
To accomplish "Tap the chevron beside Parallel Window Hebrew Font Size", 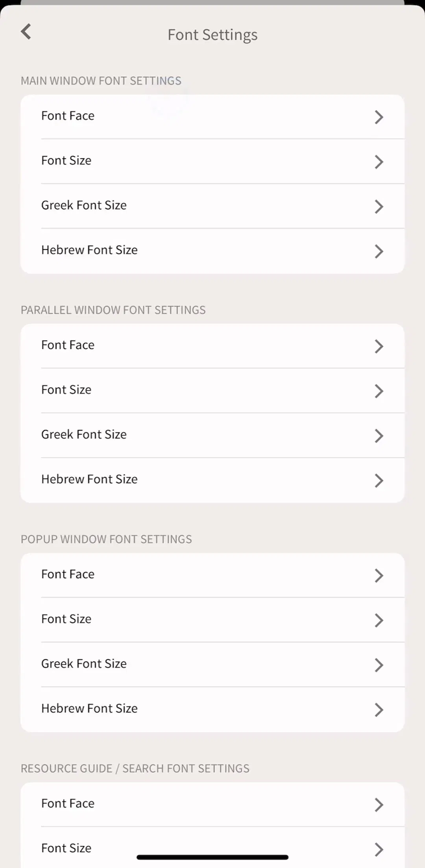I will click(379, 480).
